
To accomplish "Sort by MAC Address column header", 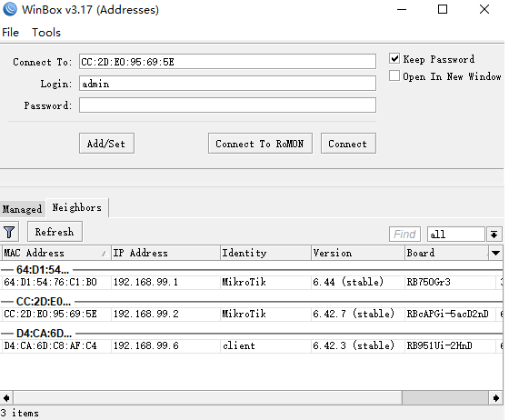I will pyautogui.click(x=55, y=253).
